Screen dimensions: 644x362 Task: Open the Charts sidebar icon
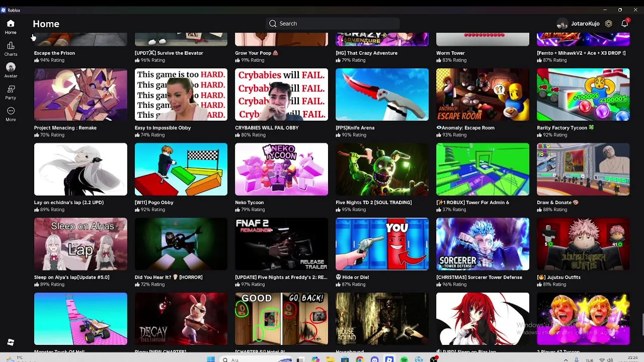11,46
